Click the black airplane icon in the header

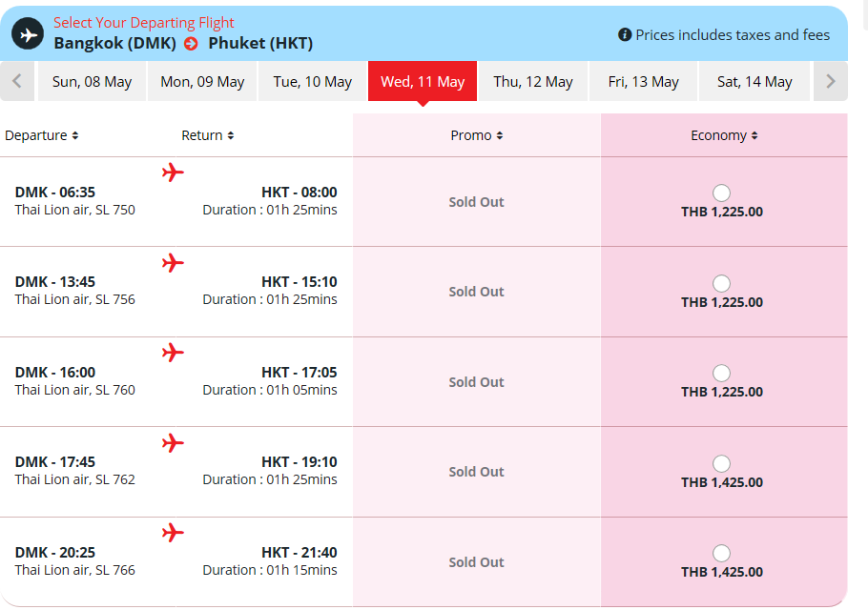(x=28, y=33)
